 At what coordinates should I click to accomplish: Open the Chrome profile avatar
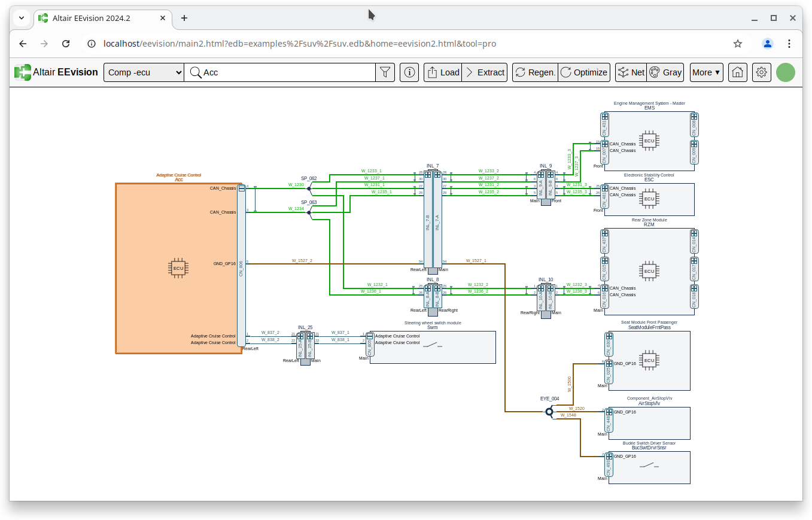pyautogui.click(x=767, y=44)
